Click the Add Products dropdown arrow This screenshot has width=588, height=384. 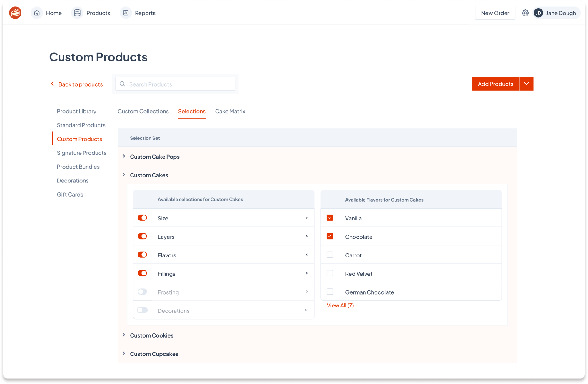tap(526, 84)
